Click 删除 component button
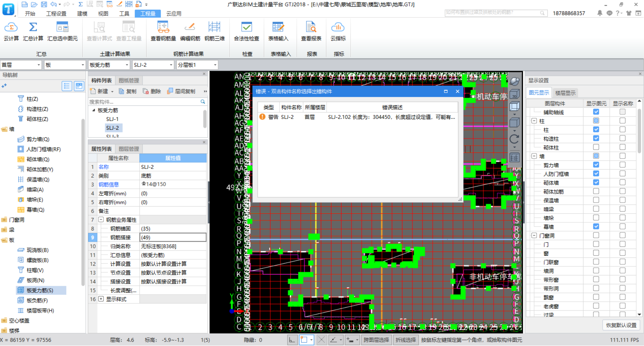This screenshot has width=644, height=346. (152, 91)
